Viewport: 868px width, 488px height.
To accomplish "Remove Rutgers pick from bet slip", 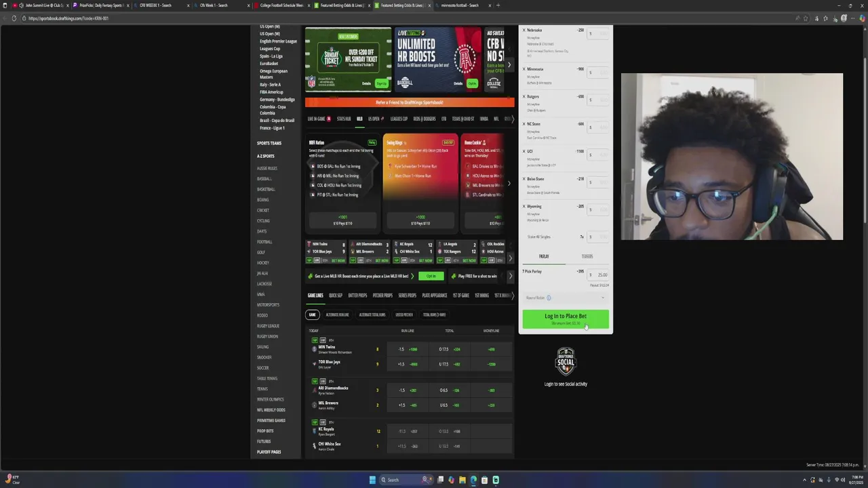I will [524, 97].
